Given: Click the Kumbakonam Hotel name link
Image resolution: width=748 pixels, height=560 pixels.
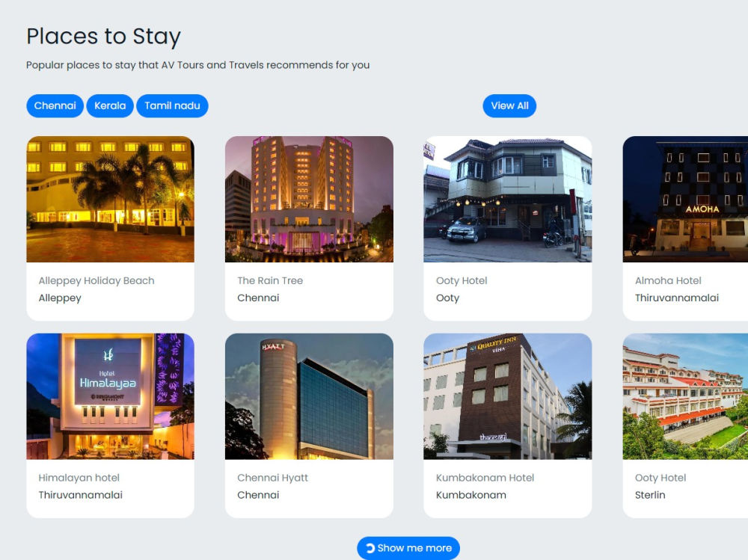Looking at the screenshot, I should click(485, 477).
